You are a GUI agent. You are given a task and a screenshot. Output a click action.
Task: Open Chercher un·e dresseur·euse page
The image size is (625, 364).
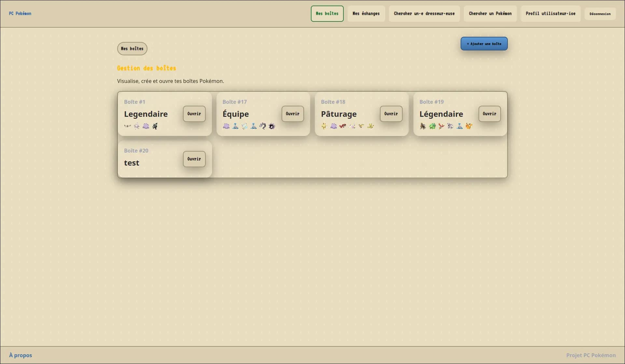point(424,14)
